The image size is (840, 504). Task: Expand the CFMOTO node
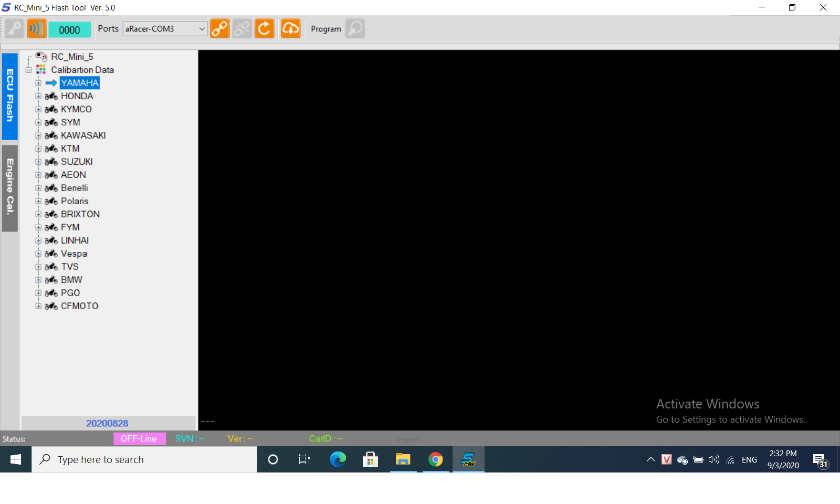pos(38,306)
